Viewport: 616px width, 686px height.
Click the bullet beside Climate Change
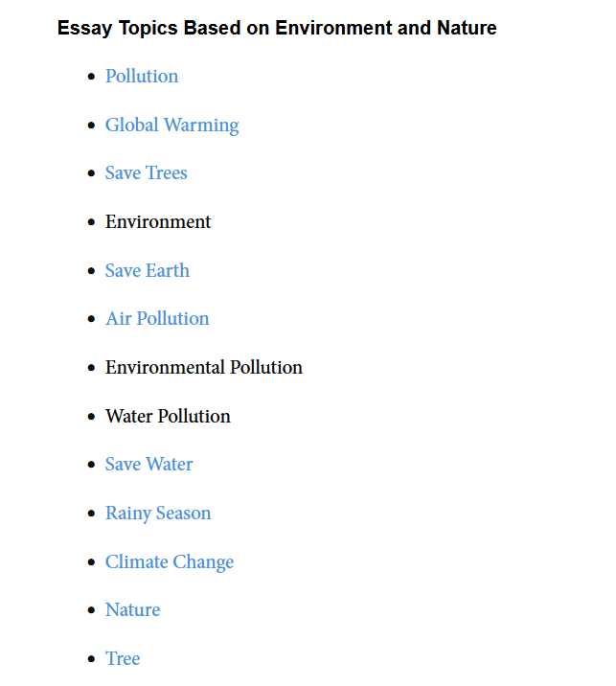point(91,562)
